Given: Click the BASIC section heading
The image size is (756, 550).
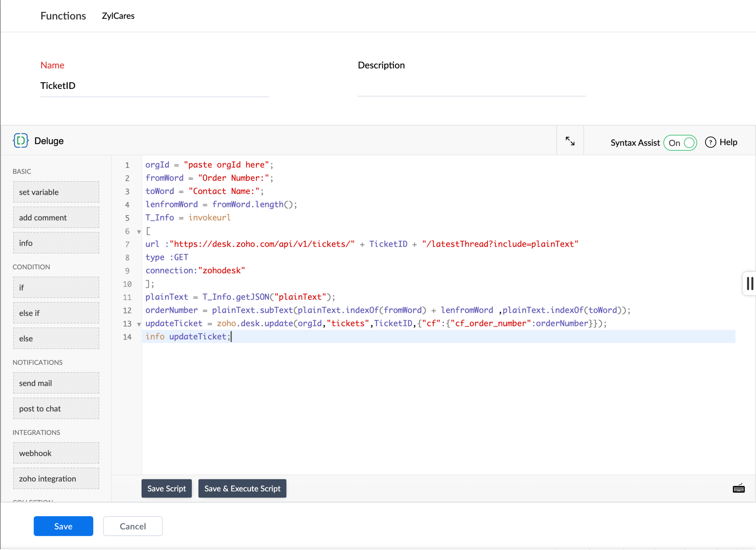Looking at the screenshot, I should pos(22,171).
